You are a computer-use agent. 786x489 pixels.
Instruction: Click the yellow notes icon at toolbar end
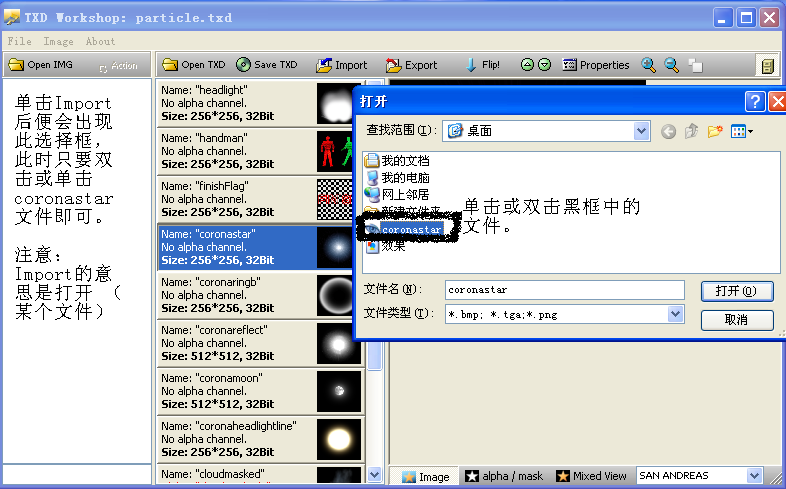point(767,66)
